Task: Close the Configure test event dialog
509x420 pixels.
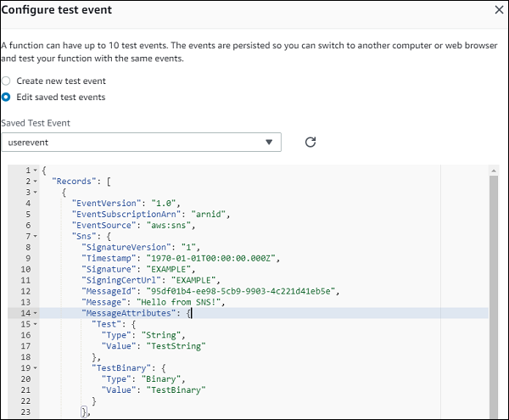Action: (498, 9)
